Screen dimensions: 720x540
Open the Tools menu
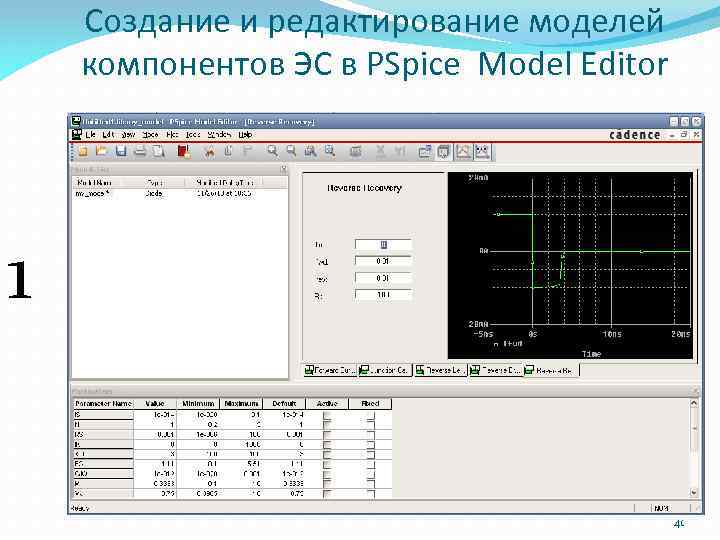click(193, 135)
